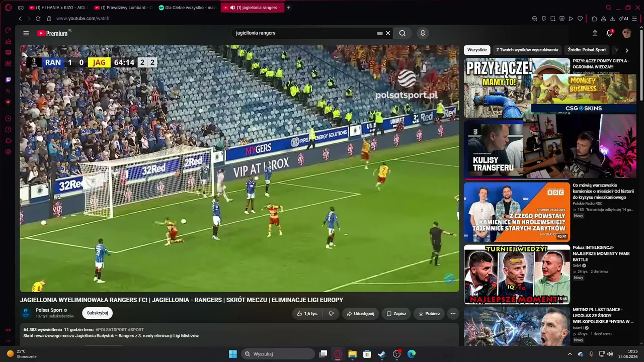Open browser downloads arrow icon

(x=612, y=19)
